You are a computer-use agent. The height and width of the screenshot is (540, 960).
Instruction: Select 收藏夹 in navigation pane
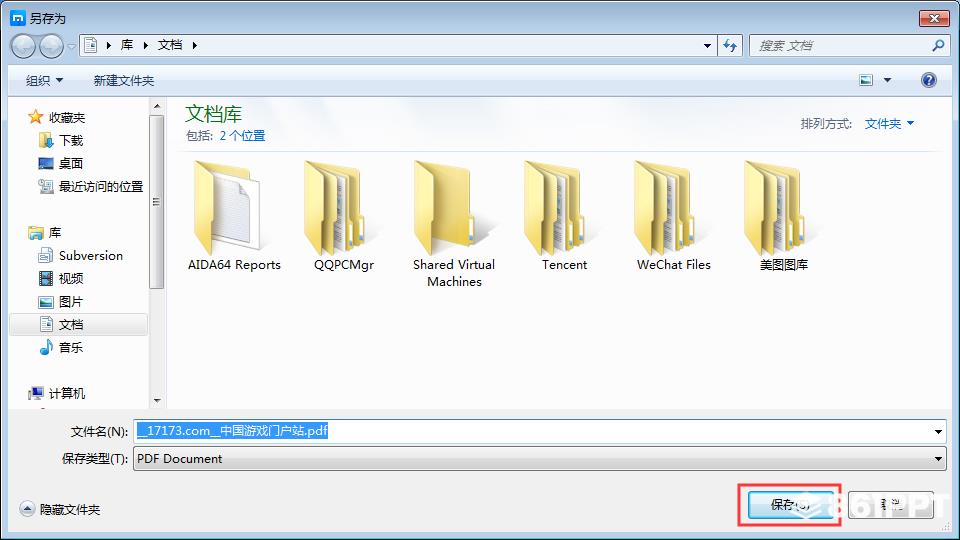(x=56, y=117)
